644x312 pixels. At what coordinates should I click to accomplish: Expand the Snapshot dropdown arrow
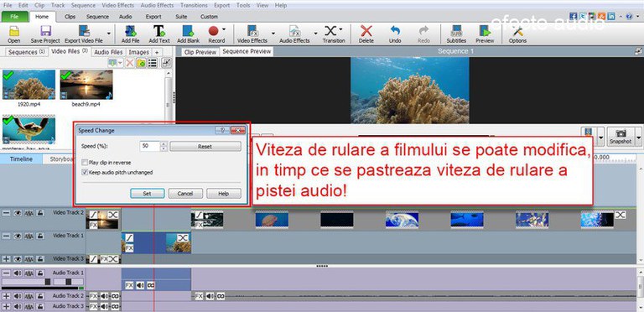coord(638,136)
